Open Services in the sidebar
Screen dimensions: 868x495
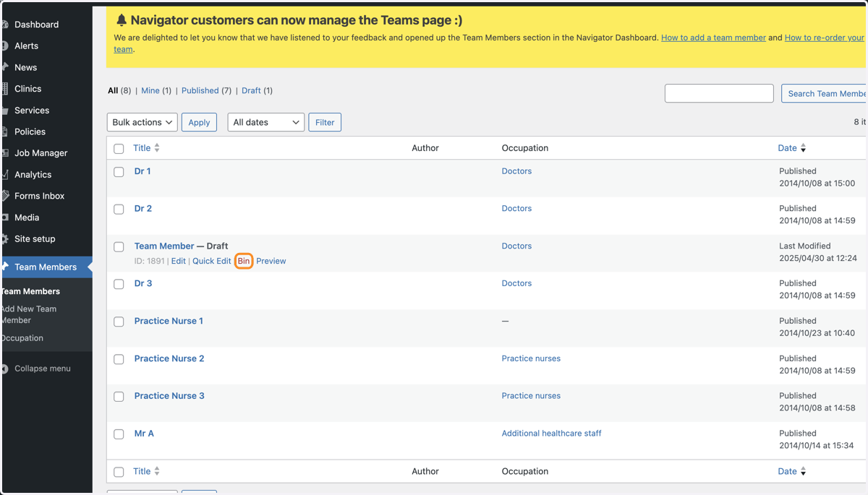pyautogui.click(x=32, y=111)
